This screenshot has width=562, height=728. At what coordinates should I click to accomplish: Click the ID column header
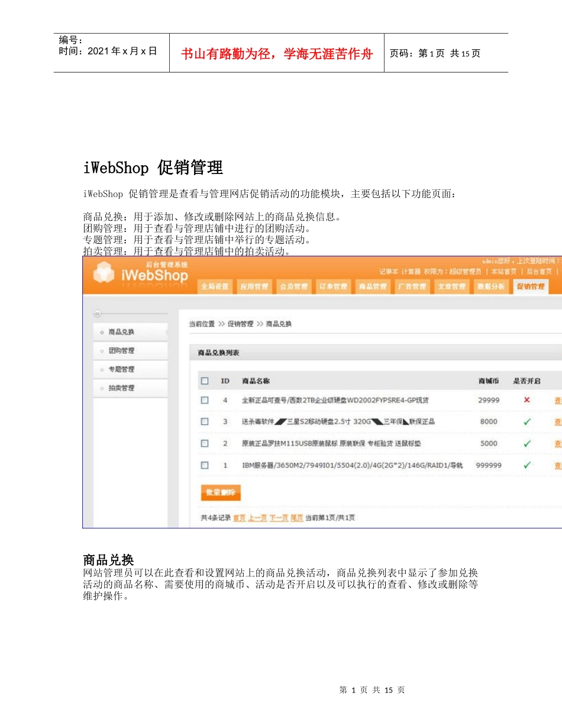[225, 381]
